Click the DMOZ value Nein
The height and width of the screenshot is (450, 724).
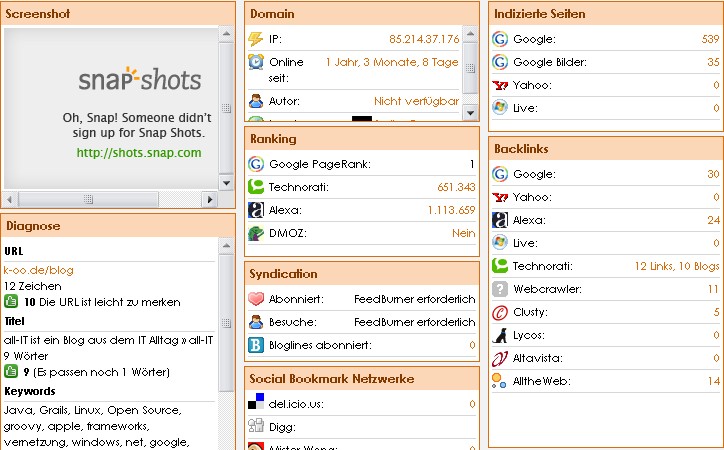464,233
